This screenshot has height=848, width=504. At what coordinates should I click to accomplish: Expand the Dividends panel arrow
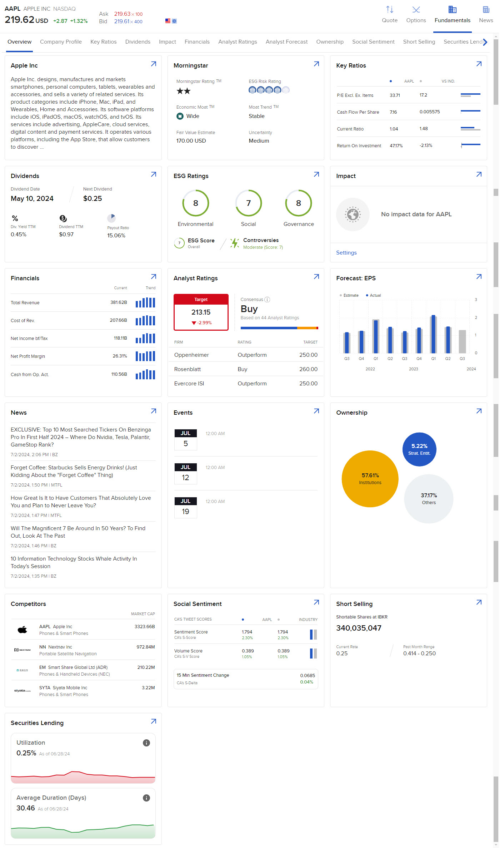click(154, 174)
